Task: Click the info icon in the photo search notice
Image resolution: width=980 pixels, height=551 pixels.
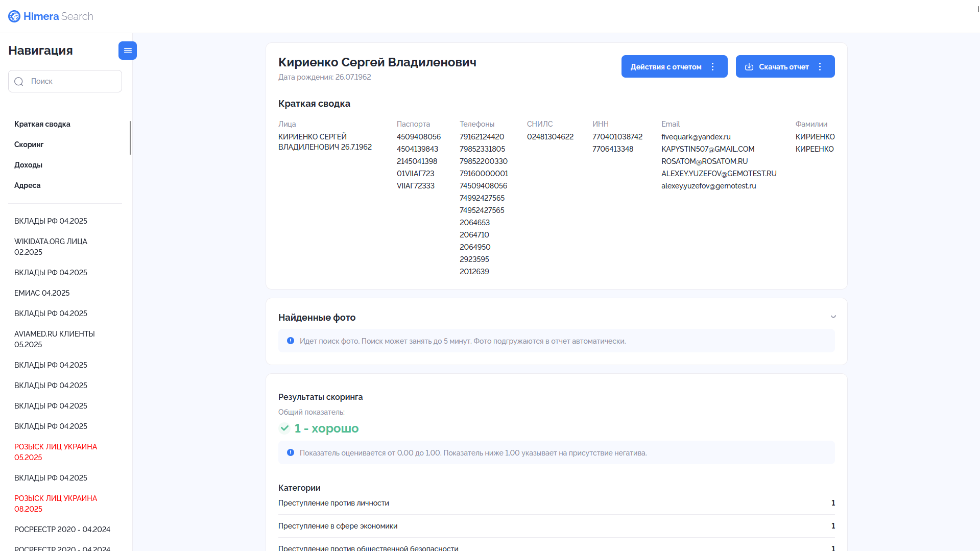Action: click(x=291, y=341)
